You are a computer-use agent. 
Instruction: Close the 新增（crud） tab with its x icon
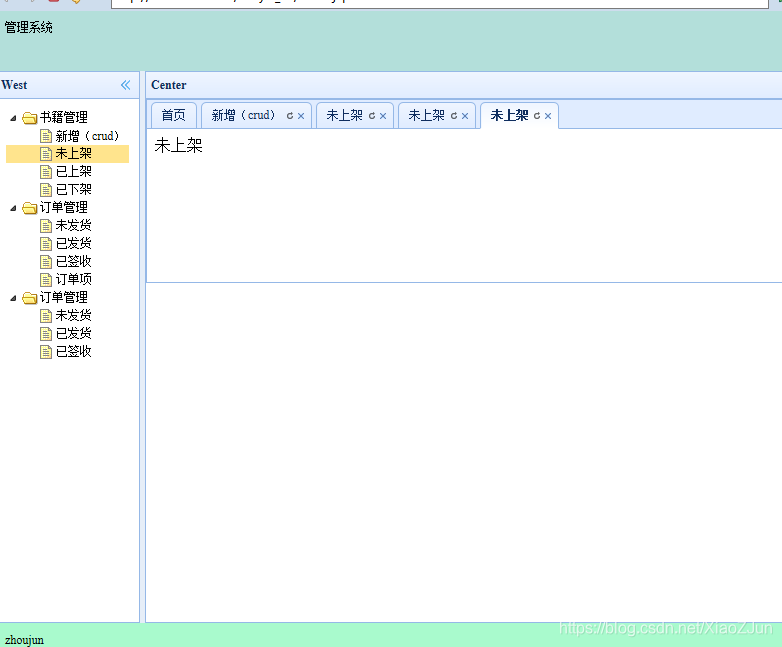click(x=301, y=116)
